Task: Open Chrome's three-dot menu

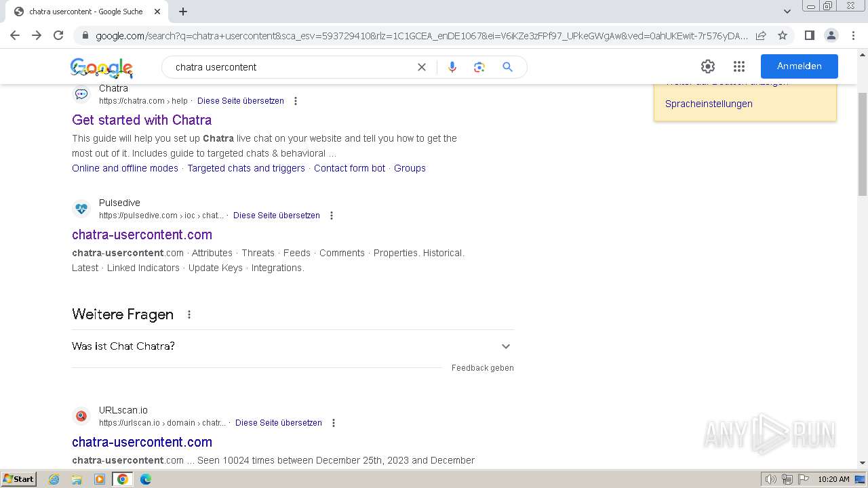Action: click(853, 35)
